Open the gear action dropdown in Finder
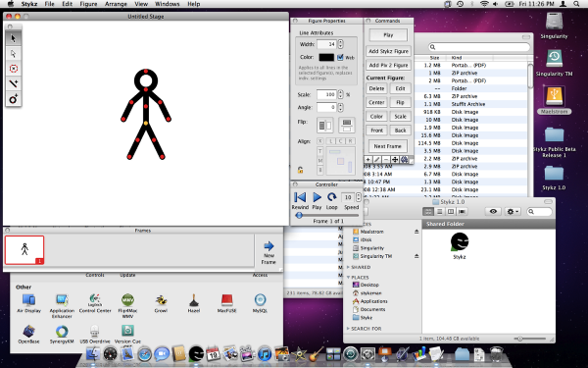 pos(513,212)
